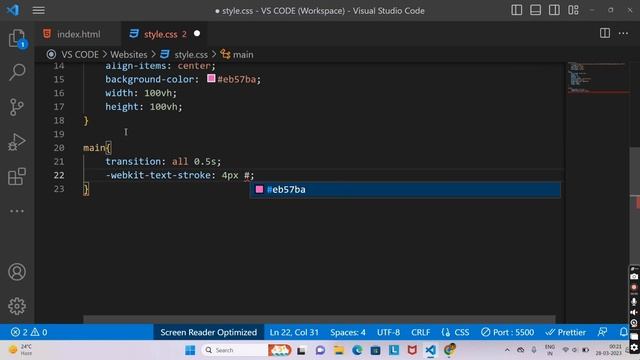The width and height of the screenshot is (640, 360).
Task: Click the VS Code logo icon
Action: (13, 10)
